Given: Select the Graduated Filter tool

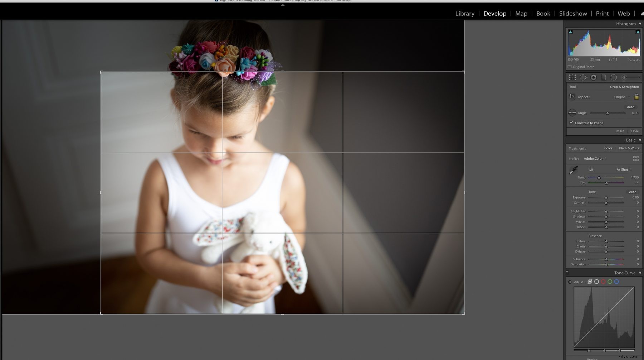Looking at the screenshot, I should pyautogui.click(x=604, y=77).
